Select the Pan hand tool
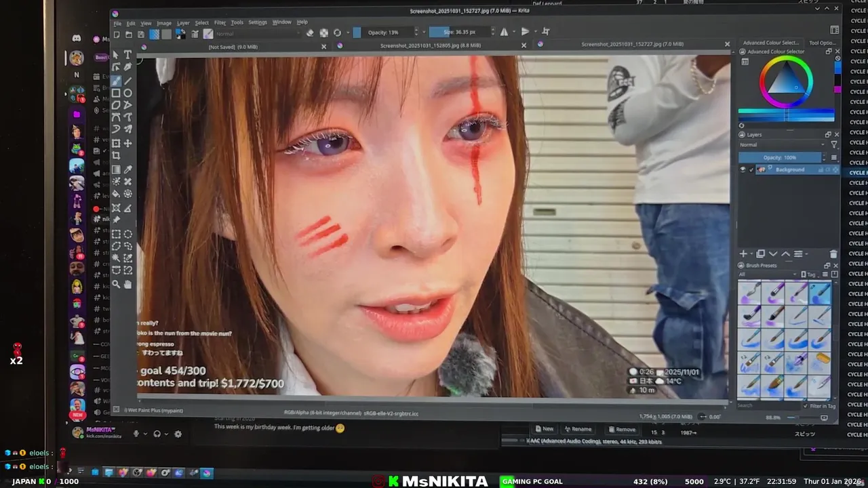The image size is (868, 488). (127, 285)
